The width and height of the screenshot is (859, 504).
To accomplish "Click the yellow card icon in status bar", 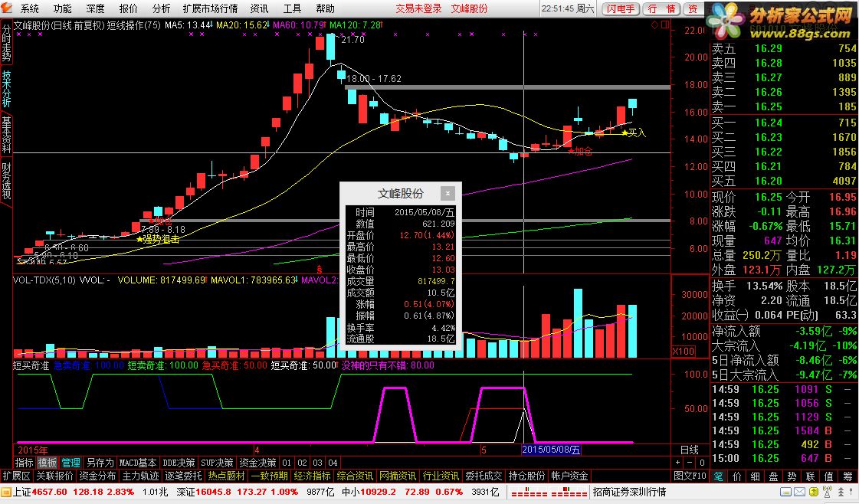I will coord(786,492).
